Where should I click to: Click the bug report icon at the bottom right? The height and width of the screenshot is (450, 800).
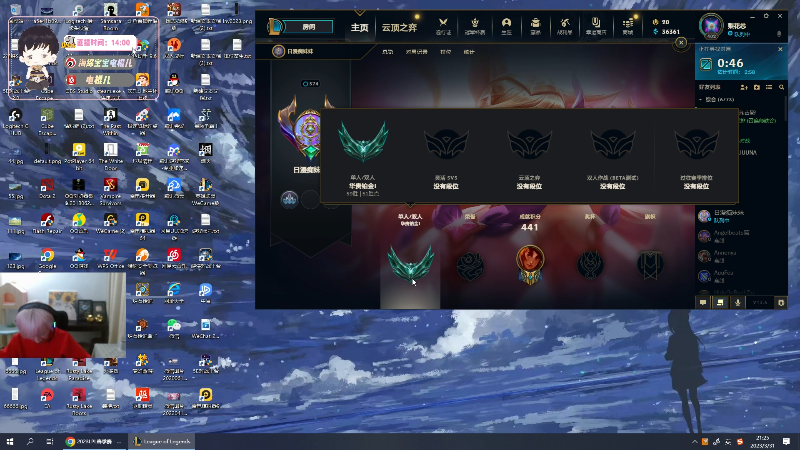pos(781,303)
